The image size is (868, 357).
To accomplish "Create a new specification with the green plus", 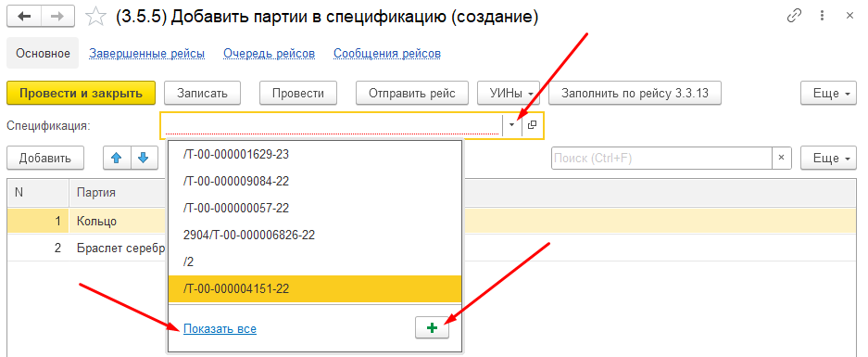I will point(433,328).
